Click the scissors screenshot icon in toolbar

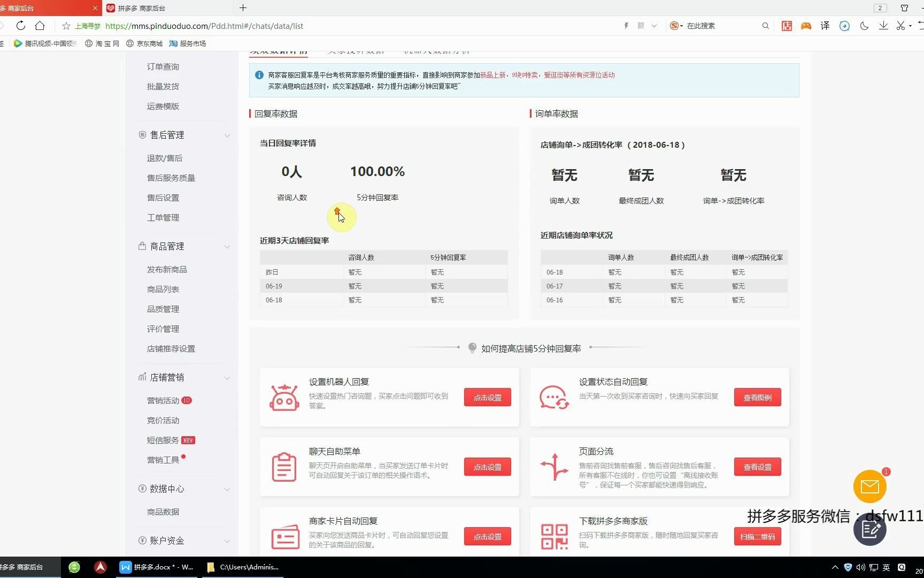pos(902,25)
